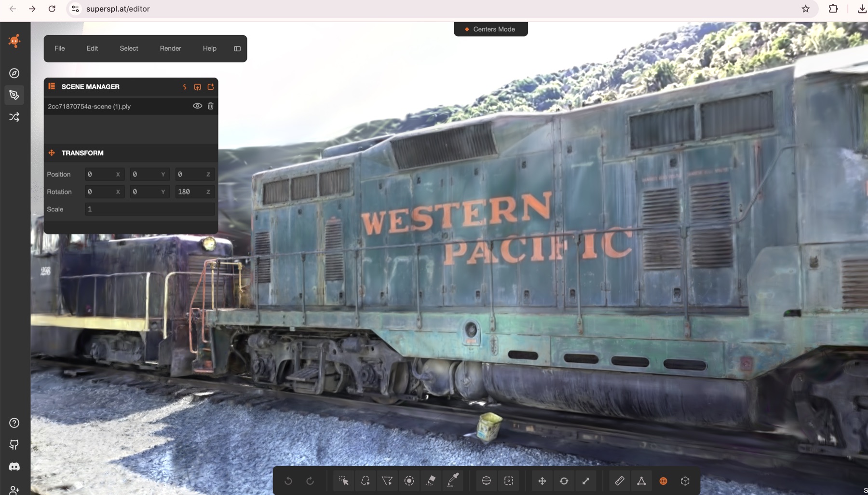Screen dimensions: 868x495
Task: Activate the Rotate tool
Action: (564, 481)
